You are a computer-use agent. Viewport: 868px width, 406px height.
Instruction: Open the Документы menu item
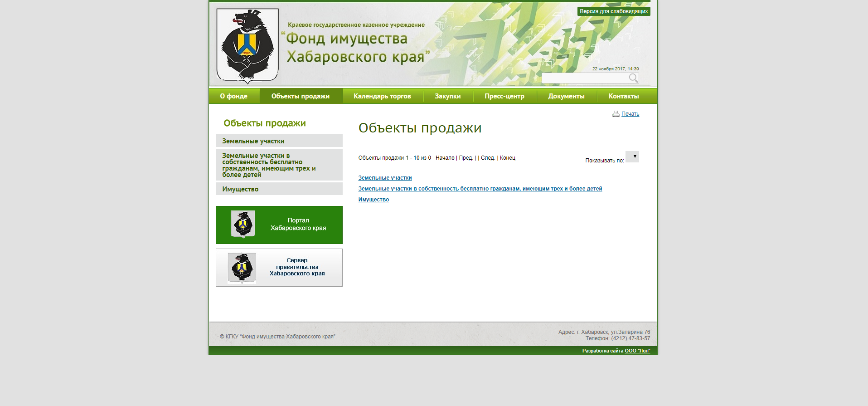coord(566,96)
